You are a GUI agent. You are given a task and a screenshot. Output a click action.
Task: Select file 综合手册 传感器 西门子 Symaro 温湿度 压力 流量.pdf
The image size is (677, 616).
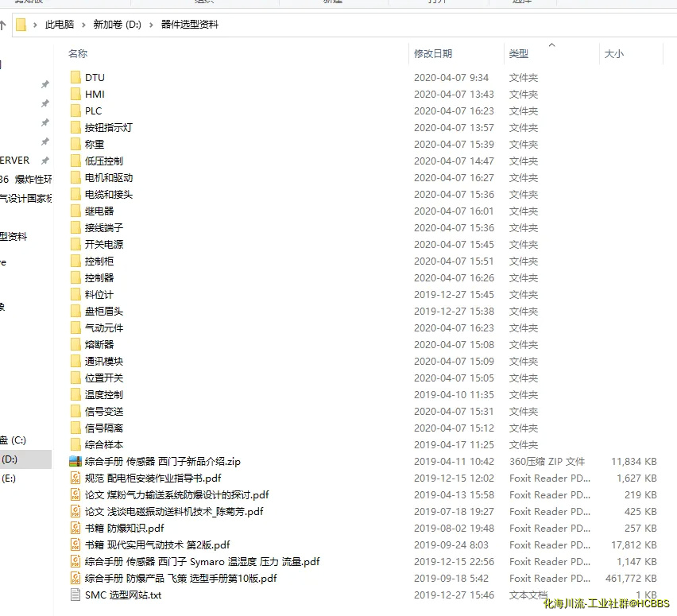202,562
